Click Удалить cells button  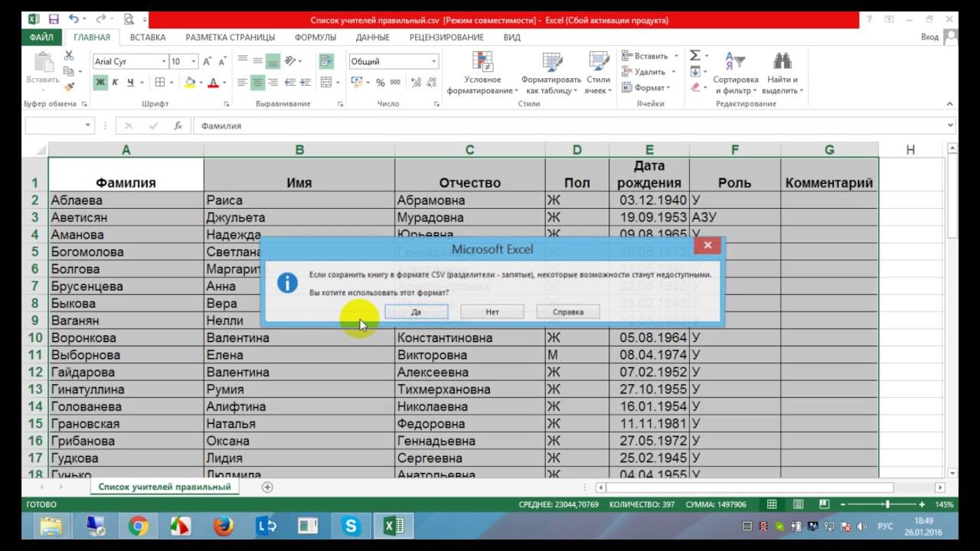[x=648, y=72]
